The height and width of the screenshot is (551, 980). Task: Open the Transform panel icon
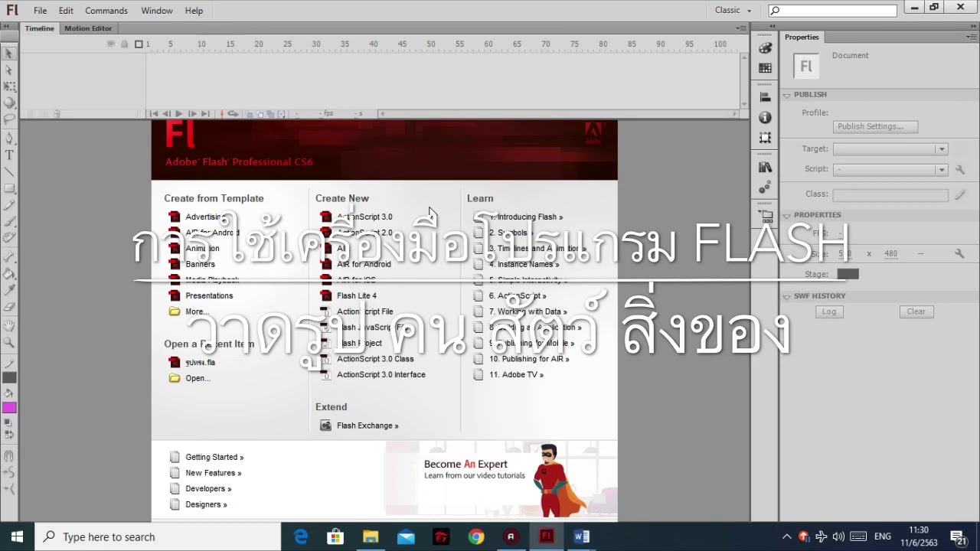(765, 137)
